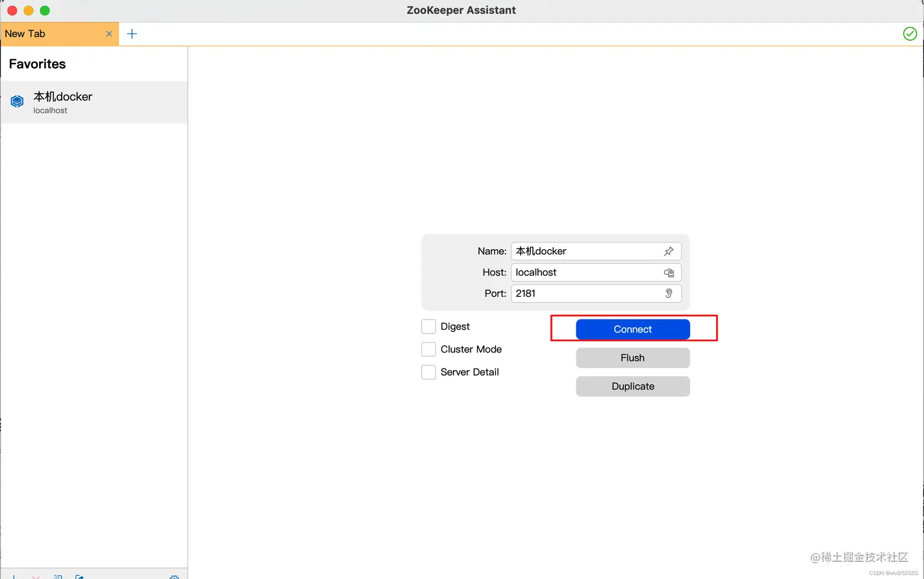Click the green check status icon top right

(910, 34)
